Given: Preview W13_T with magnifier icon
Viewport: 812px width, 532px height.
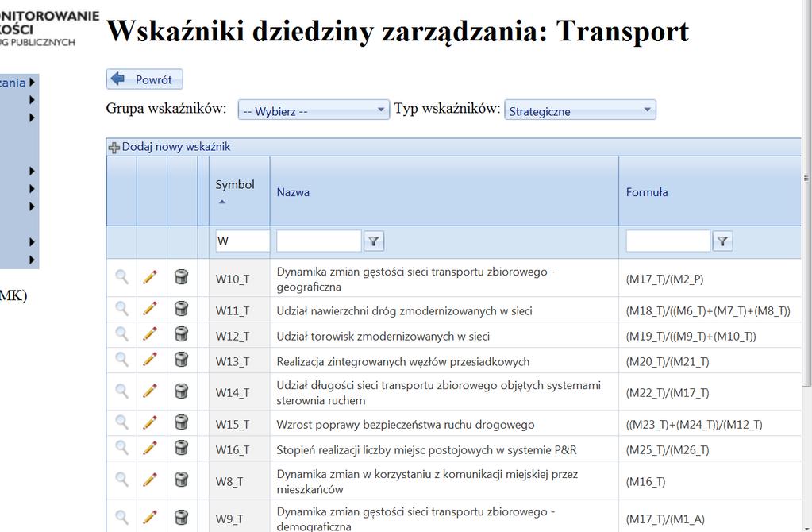Looking at the screenshot, I should click(121, 359).
